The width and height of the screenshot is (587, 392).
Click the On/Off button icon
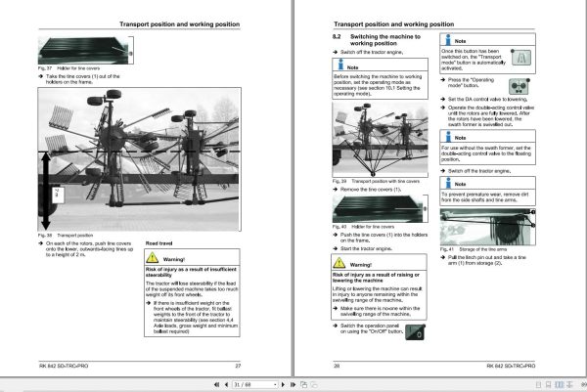(415, 332)
